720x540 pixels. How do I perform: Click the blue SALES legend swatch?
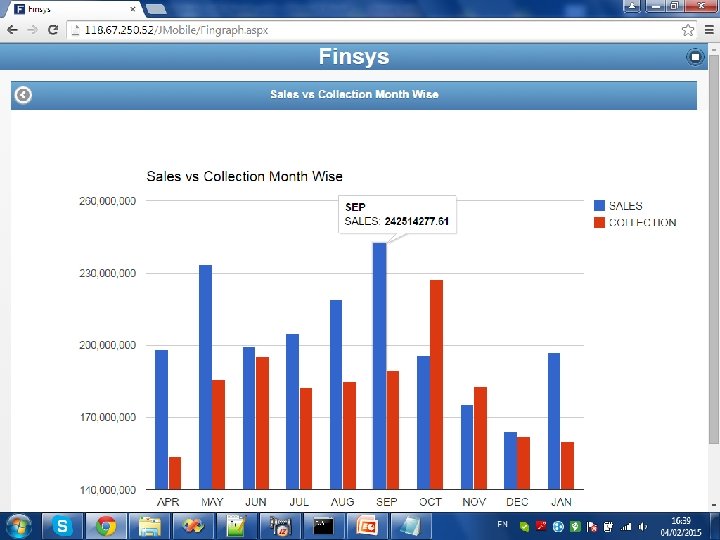pyautogui.click(x=599, y=205)
